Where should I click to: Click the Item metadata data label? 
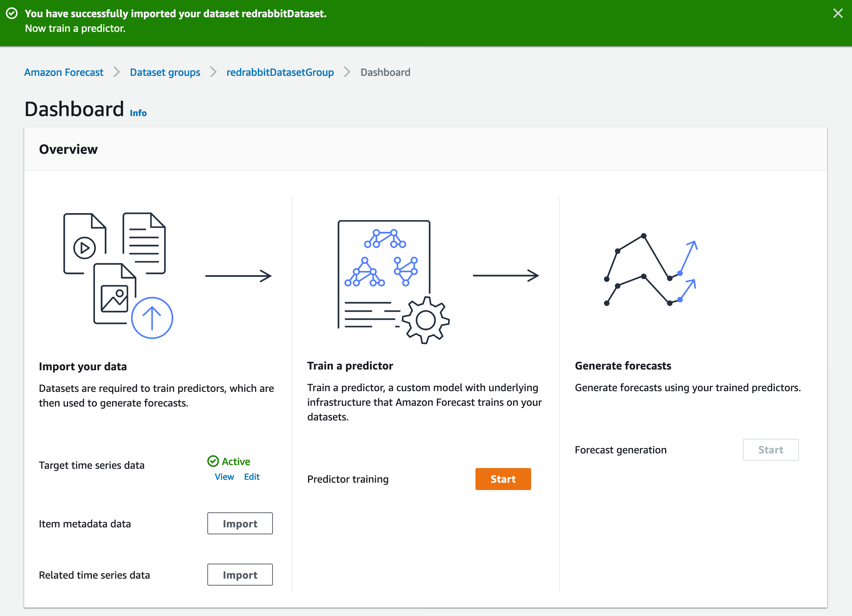pyautogui.click(x=85, y=524)
